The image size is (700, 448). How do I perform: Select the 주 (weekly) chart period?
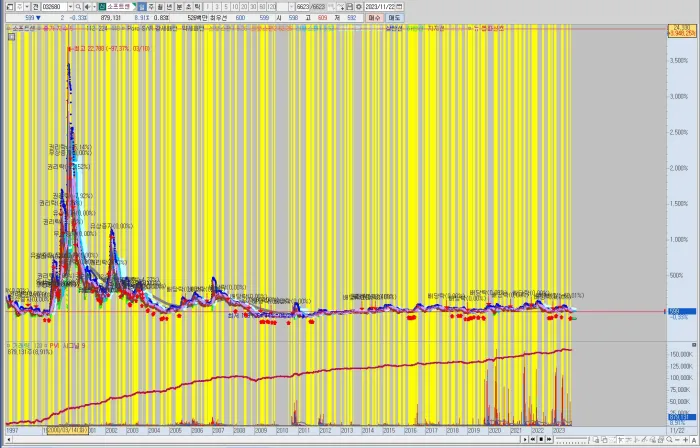pyautogui.click(x=150, y=7)
